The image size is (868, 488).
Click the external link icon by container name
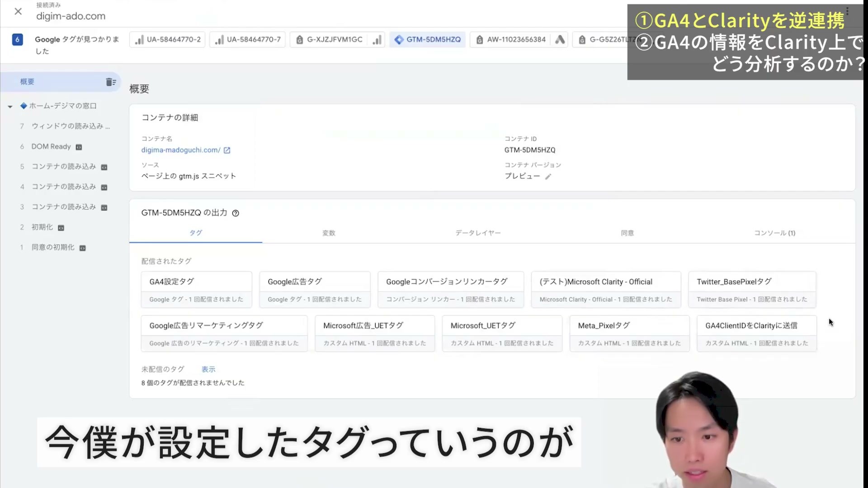coord(227,150)
